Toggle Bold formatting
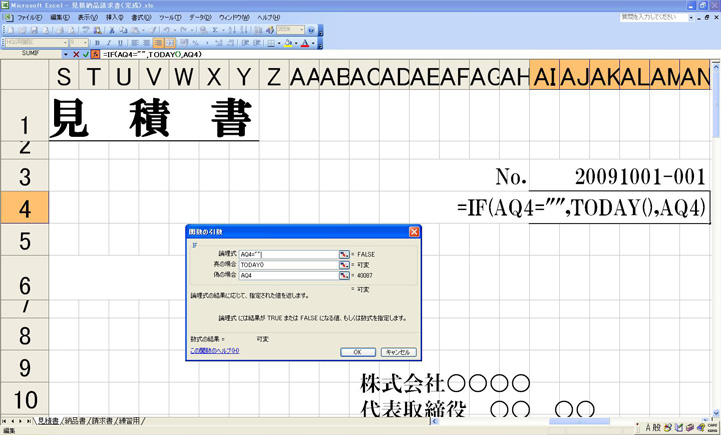This screenshot has width=721, height=435. coord(97,43)
